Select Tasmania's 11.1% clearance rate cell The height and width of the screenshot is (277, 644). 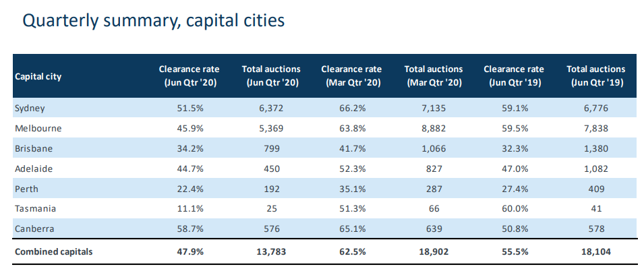pyautogui.click(x=191, y=208)
